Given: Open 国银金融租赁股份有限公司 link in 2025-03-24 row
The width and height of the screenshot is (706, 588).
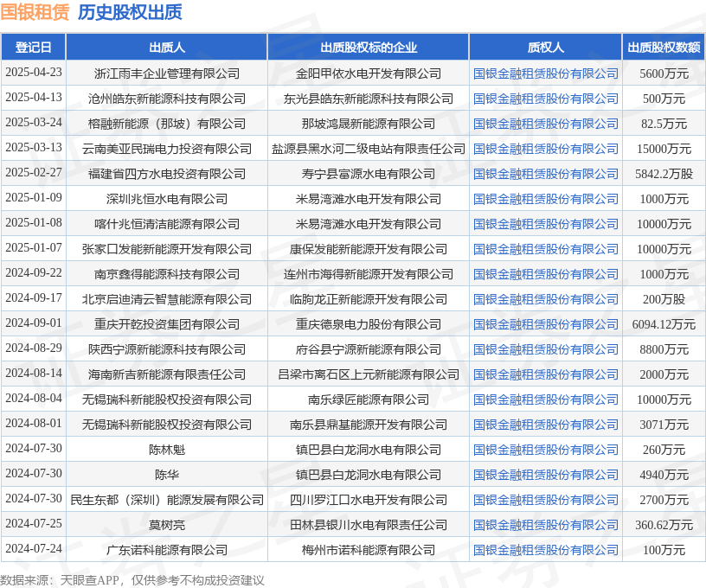Looking at the screenshot, I should click(546, 124).
